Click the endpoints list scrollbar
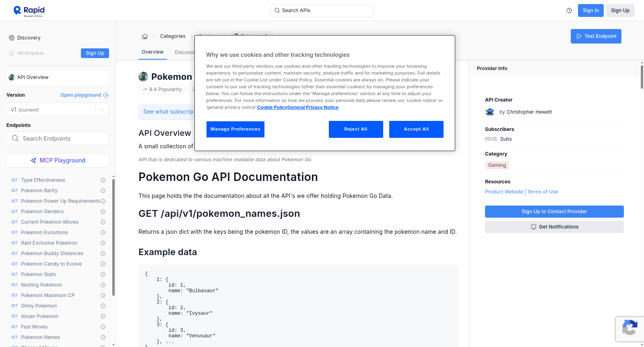Screen dimensions: 644x347 coord(114,237)
